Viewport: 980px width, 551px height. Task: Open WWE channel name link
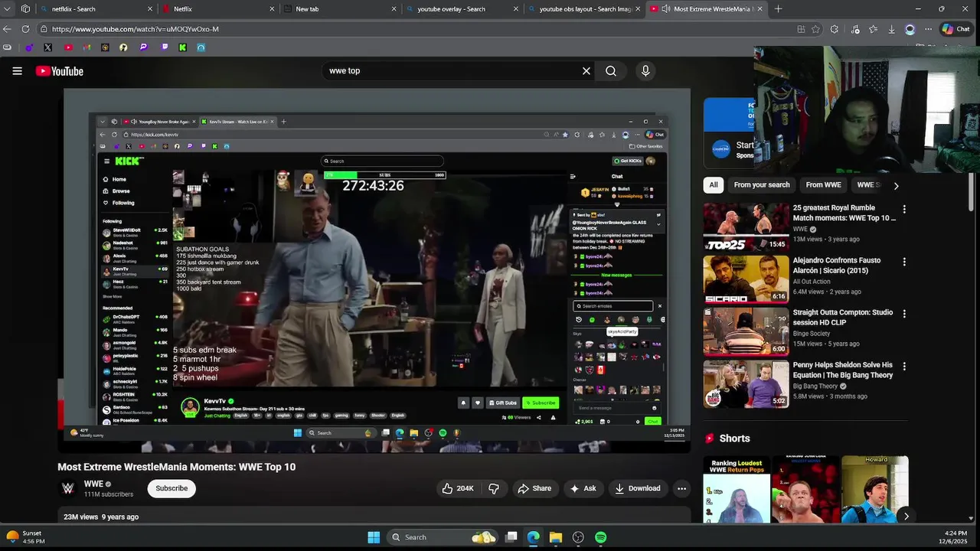pyautogui.click(x=93, y=484)
